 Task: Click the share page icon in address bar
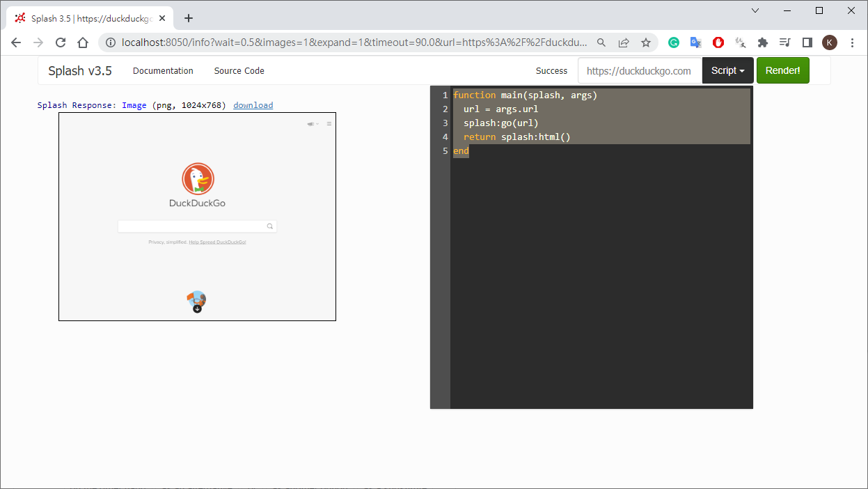point(624,42)
